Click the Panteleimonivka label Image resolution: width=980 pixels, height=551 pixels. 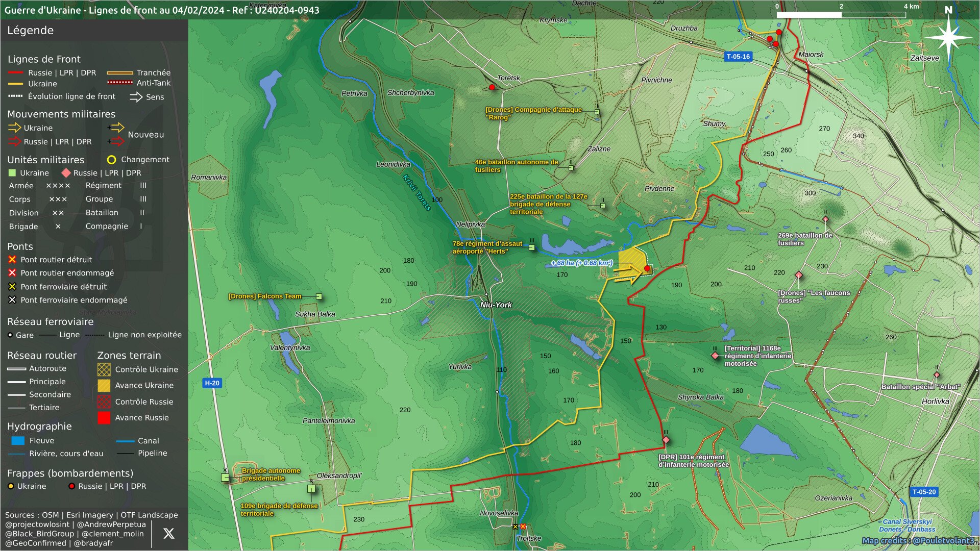[x=329, y=421]
